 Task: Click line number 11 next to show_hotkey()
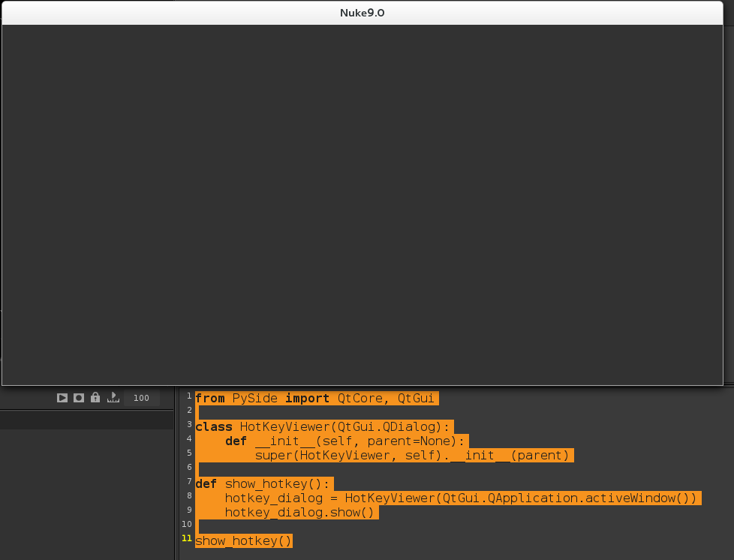coord(185,538)
